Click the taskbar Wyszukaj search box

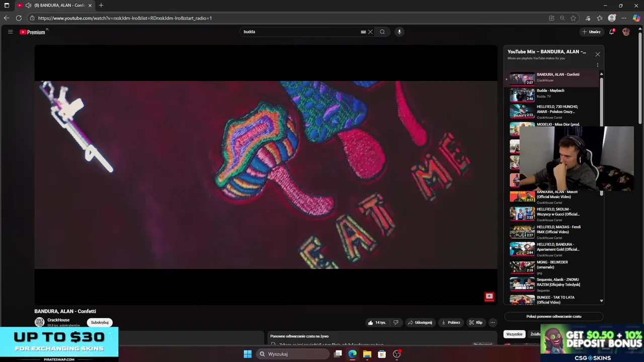tap(293, 354)
